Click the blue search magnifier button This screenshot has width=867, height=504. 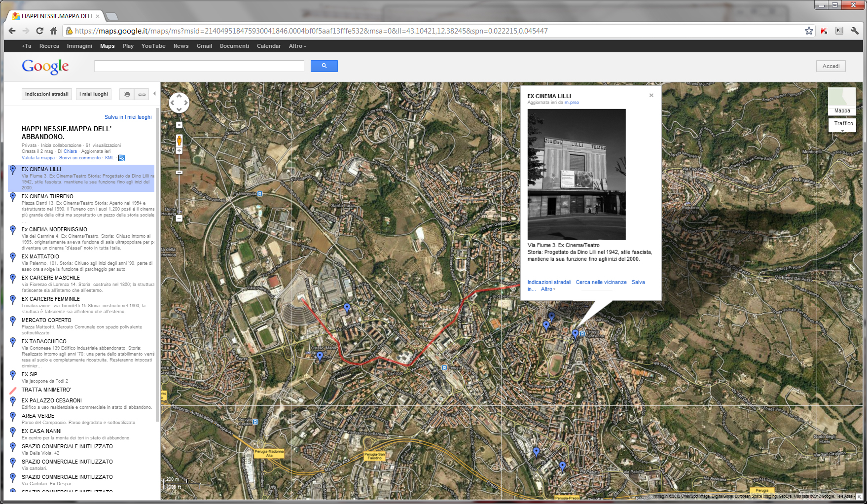click(324, 66)
